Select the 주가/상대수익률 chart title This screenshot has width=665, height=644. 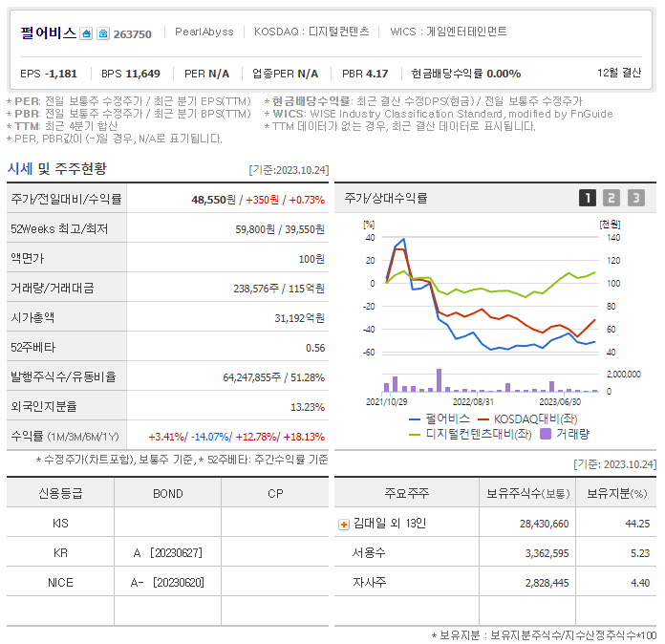(x=386, y=198)
